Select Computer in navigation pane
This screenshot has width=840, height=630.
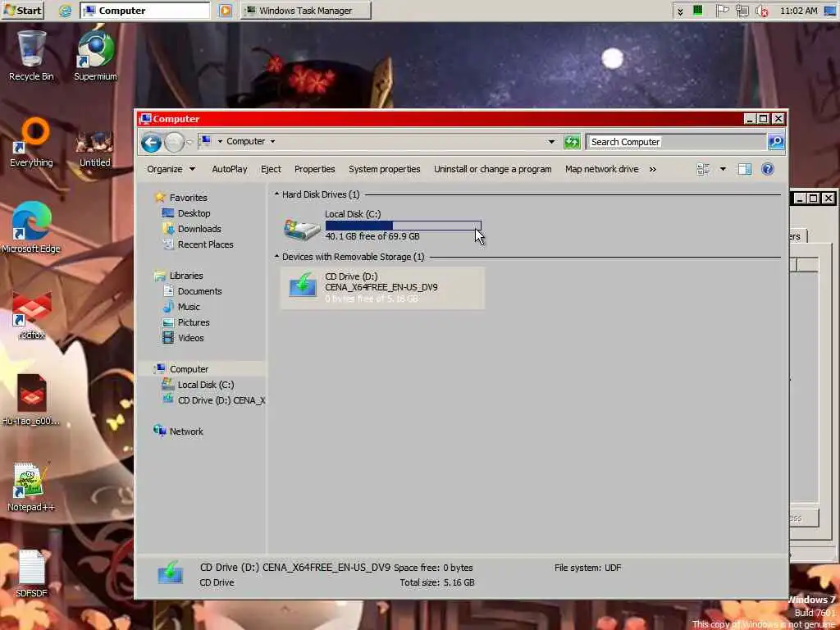189,369
